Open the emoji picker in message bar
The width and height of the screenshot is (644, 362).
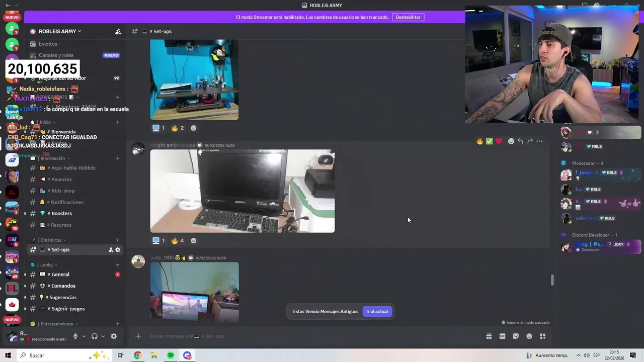pos(529,336)
